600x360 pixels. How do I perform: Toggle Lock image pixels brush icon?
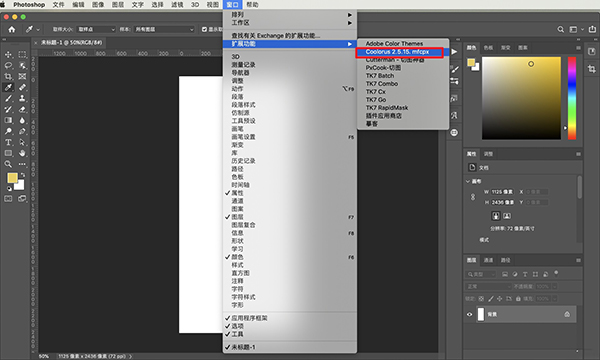coord(491,298)
